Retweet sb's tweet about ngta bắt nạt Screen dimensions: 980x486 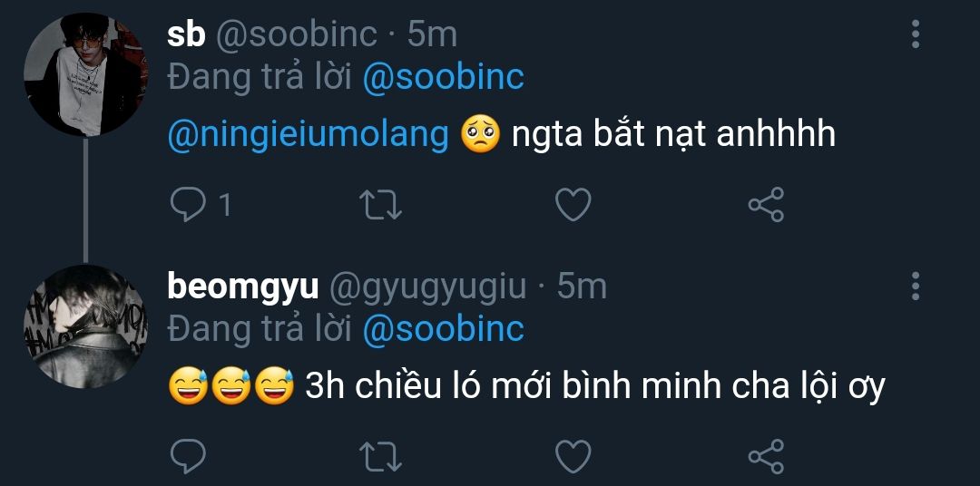coord(381,206)
